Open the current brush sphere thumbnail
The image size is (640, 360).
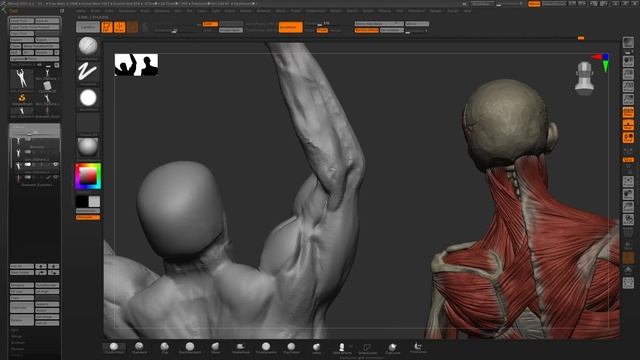[x=88, y=46]
